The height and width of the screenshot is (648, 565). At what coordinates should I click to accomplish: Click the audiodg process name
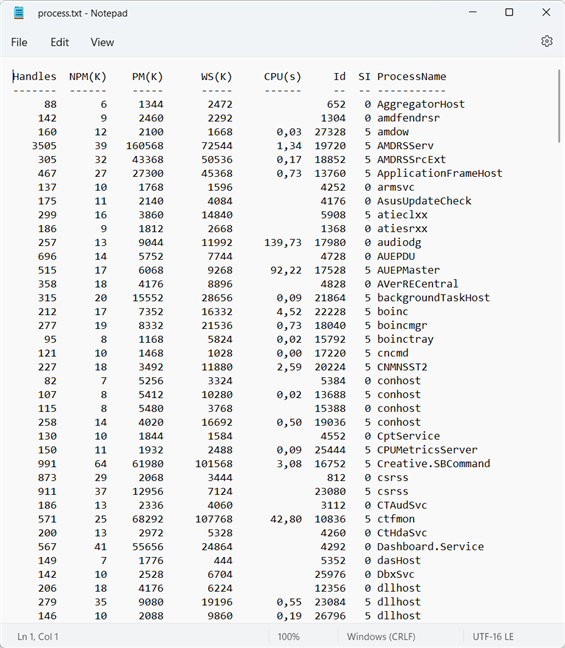[x=399, y=243]
